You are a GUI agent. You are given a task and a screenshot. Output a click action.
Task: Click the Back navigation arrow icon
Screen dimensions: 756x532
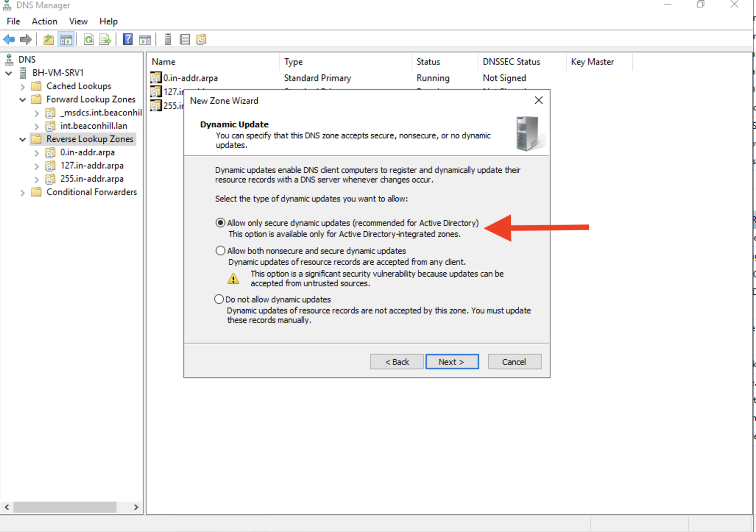[x=9, y=39]
